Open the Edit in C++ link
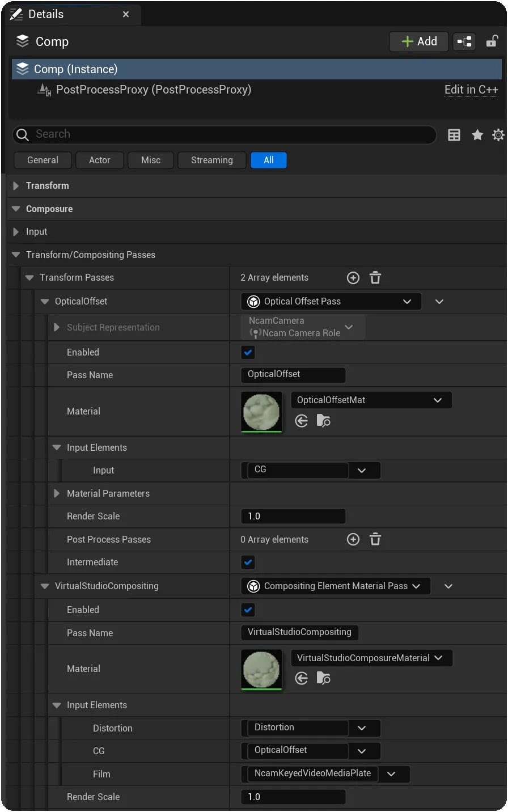Screen dimensions: 508x812 [471, 90]
